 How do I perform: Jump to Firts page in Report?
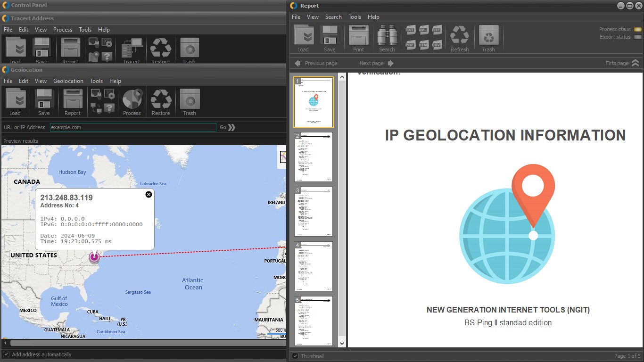(x=622, y=63)
